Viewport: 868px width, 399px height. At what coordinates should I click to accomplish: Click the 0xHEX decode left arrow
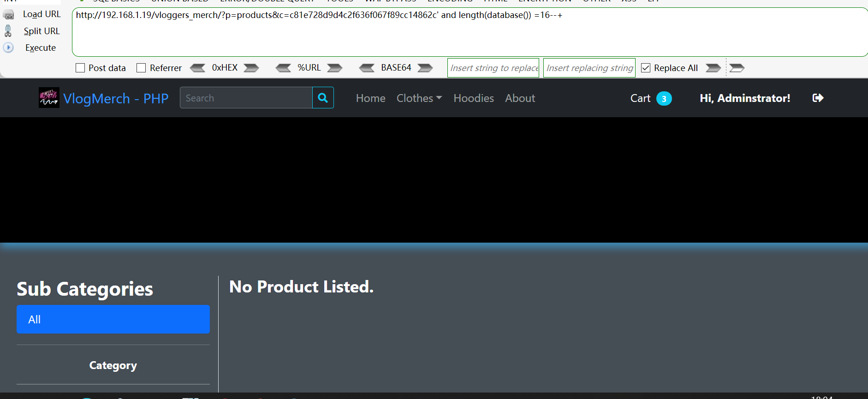click(x=197, y=68)
